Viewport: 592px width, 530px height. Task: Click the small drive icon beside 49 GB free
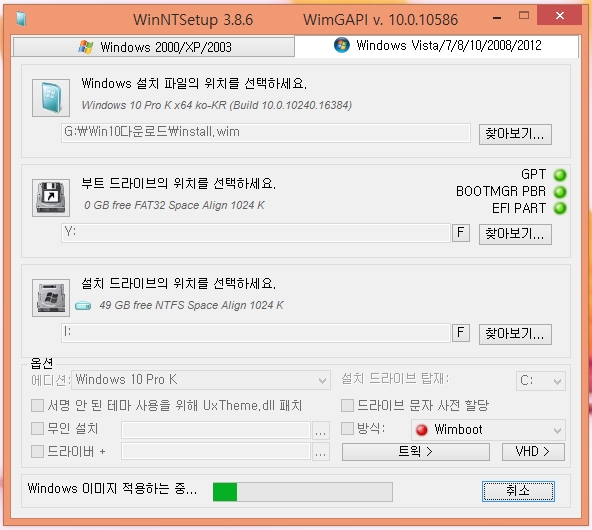[x=83, y=305]
